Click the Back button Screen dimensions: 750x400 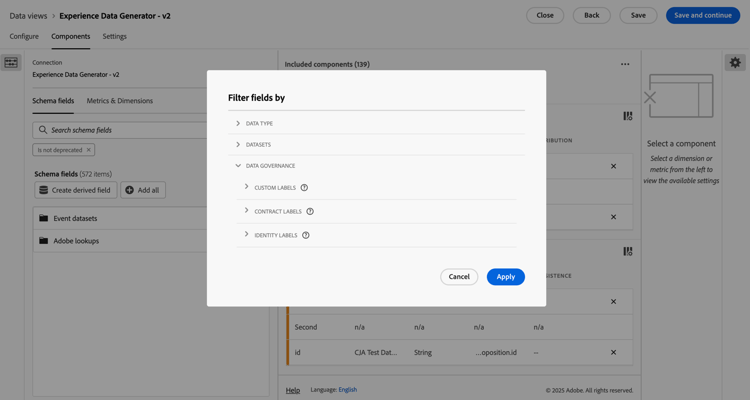click(x=592, y=15)
